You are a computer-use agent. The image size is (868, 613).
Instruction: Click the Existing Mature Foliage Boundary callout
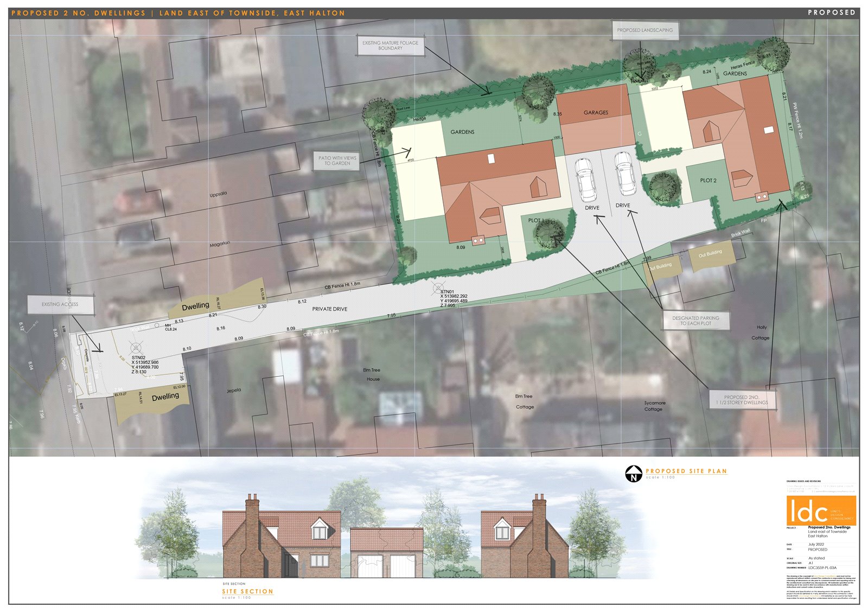[x=390, y=46]
